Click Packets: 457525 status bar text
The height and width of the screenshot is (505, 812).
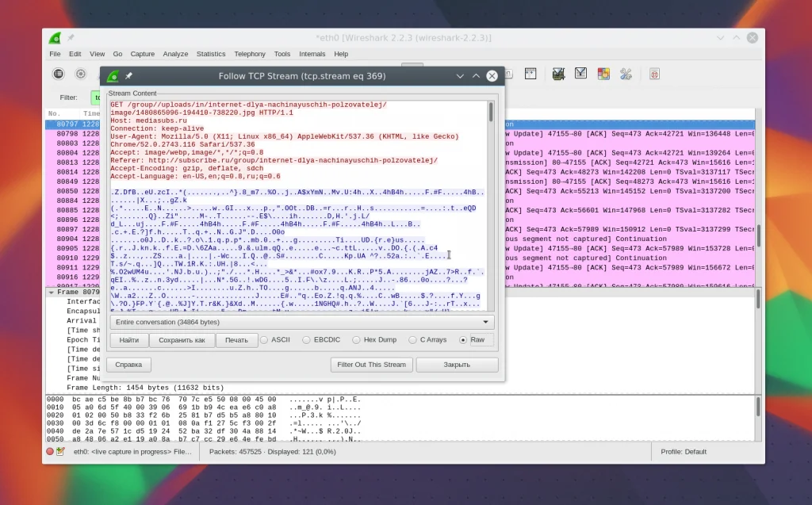click(273, 452)
